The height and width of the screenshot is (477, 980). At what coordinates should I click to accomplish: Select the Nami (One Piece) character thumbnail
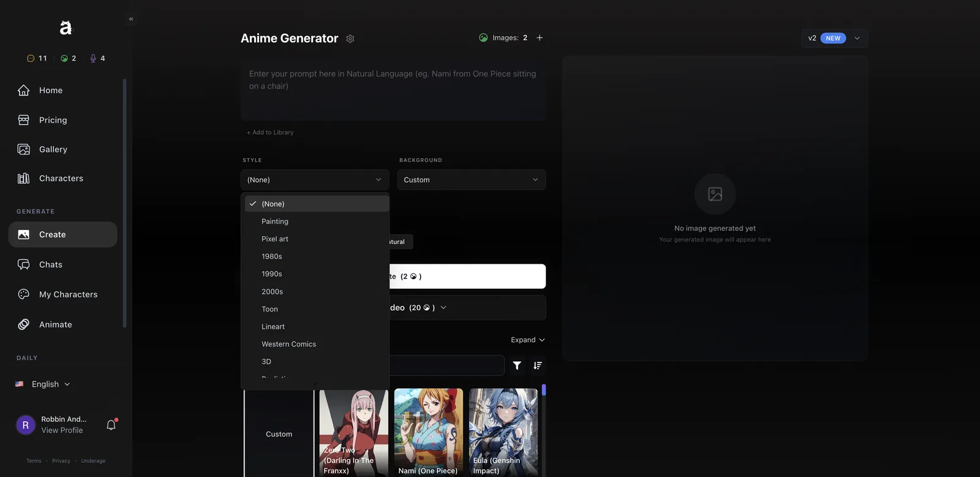pos(429,432)
